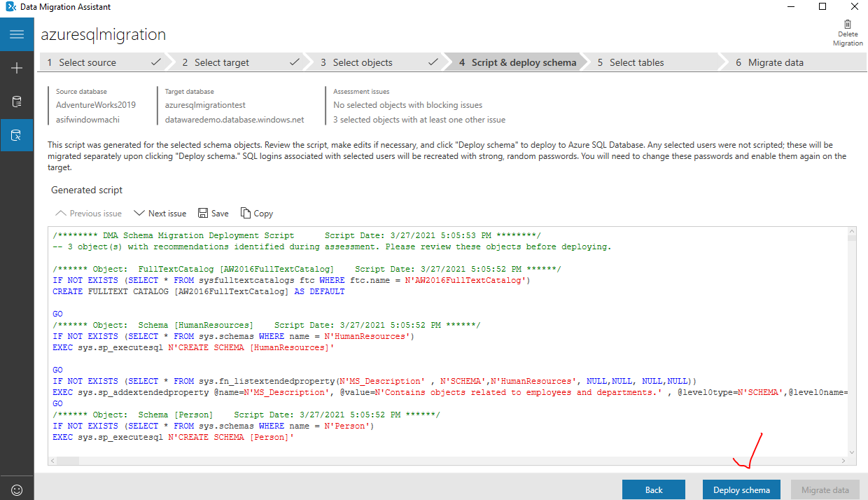Open step 5 Select tables
This screenshot has height=500, width=868.
click(x=630, y=62)
